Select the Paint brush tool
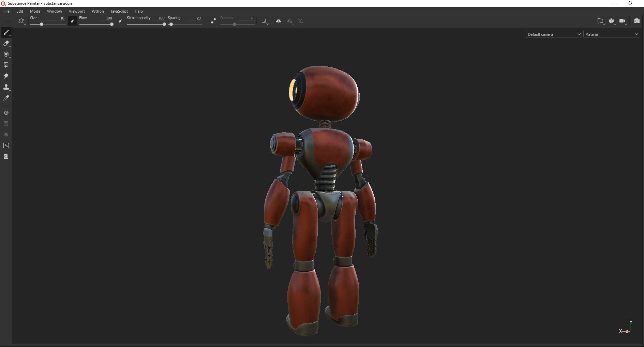This screenshot has height=347, width=644. click(x=6, y=33)
